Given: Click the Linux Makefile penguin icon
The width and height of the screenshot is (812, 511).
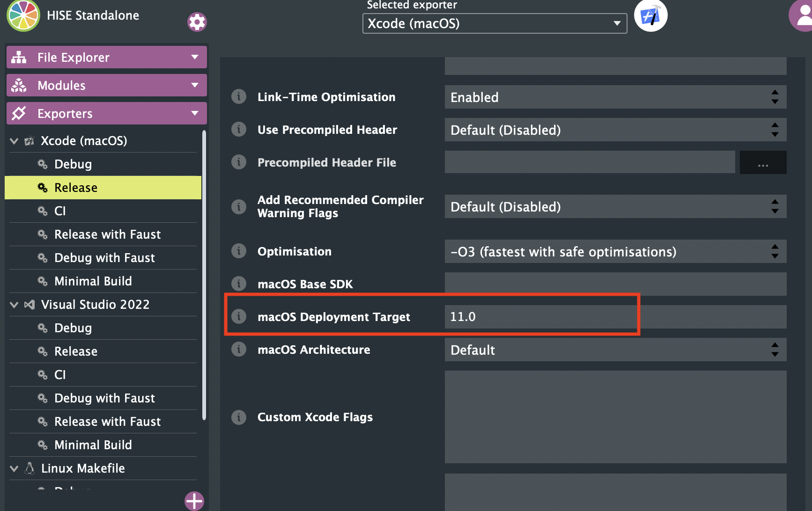Looking at the screenshot, I should (30, 468).
